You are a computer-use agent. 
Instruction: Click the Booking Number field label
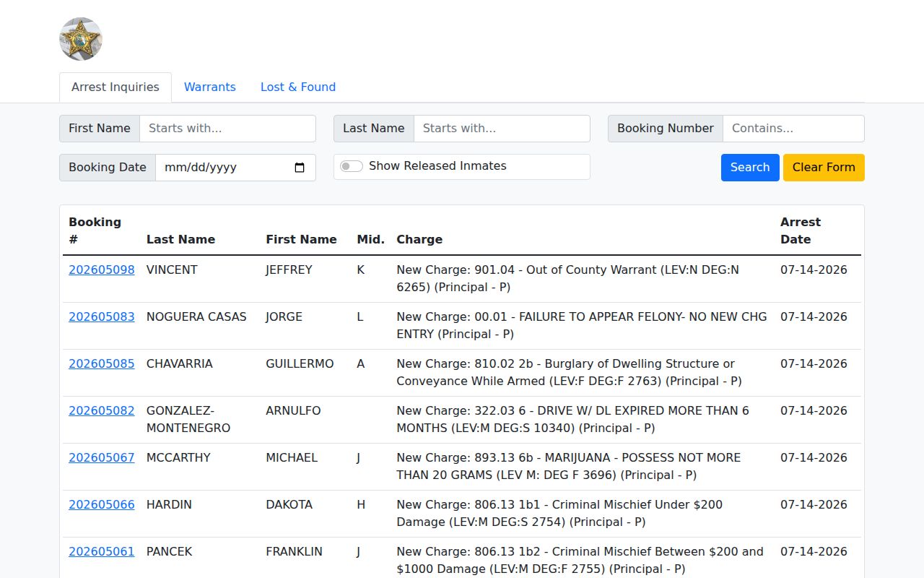click(666, 129)
